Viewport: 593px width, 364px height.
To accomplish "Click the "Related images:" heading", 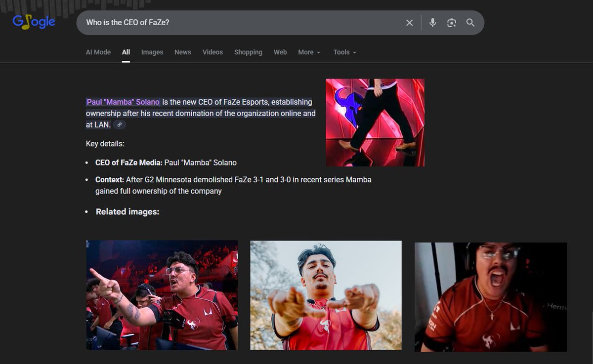I will (127, 211).
